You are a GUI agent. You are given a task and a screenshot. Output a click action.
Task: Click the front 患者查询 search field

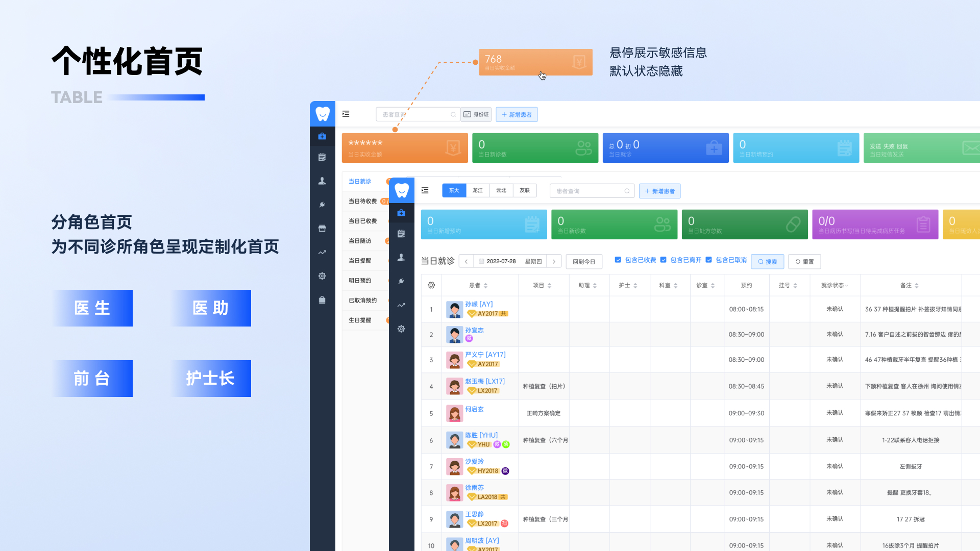(x=588, y=191)
